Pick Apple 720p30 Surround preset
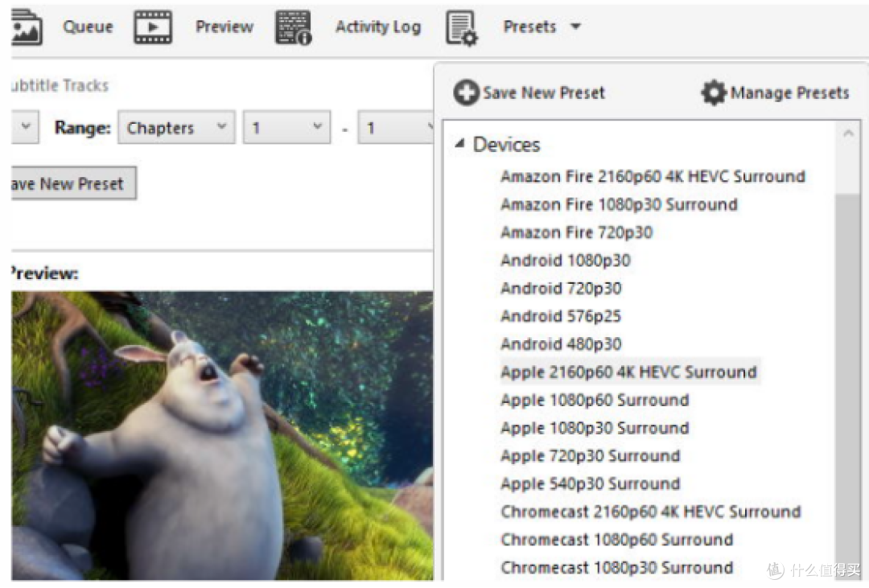This screenshot has width=869, height=588. click(591, 455)
